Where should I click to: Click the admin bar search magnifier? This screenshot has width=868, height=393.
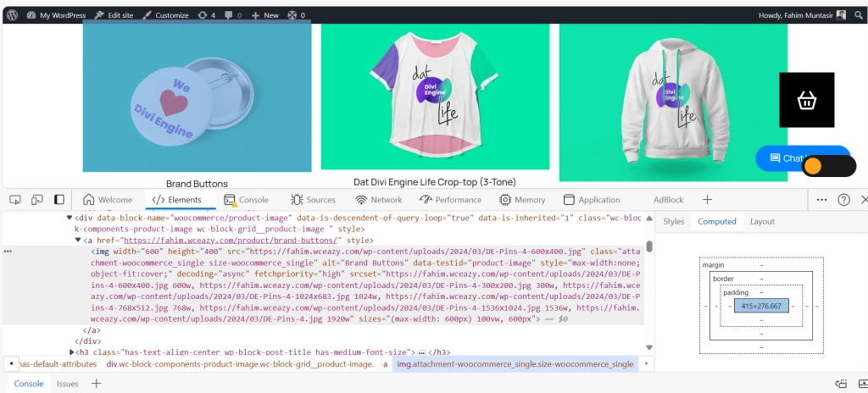[858, 15]
